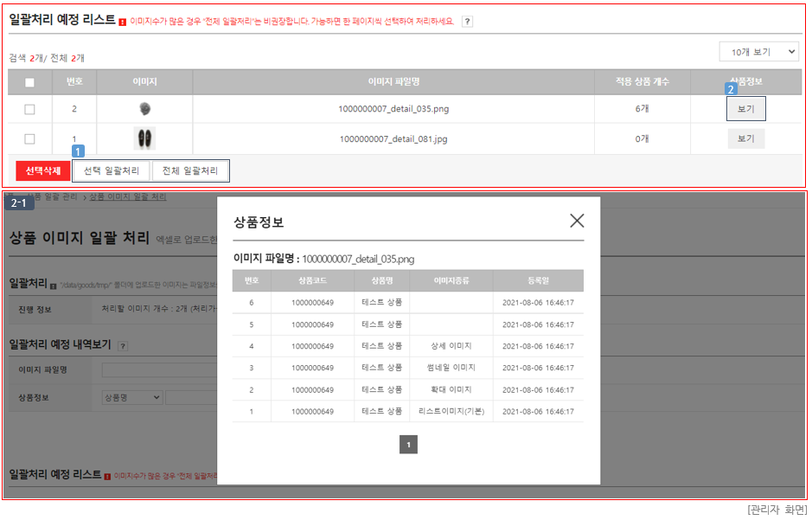Open 보기 for the 0개 row
Image resolution: width=812 pixels, height=520 pixels.
745,138
